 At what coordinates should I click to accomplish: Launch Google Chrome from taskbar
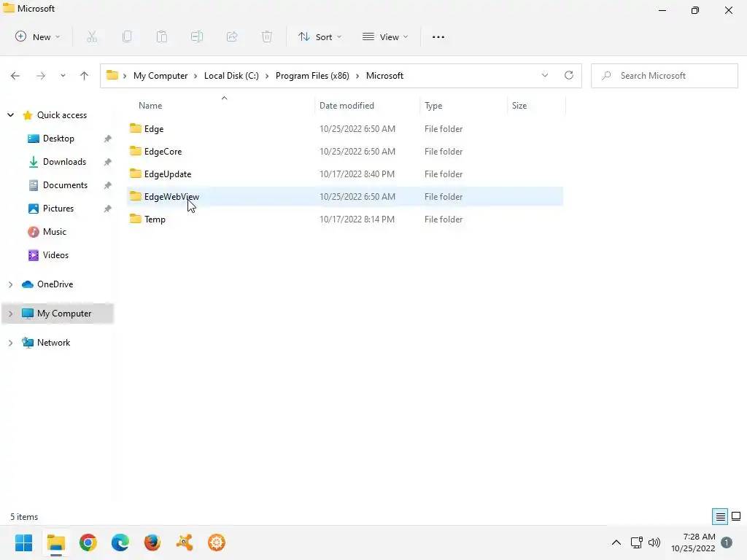[x=88, y=542]
